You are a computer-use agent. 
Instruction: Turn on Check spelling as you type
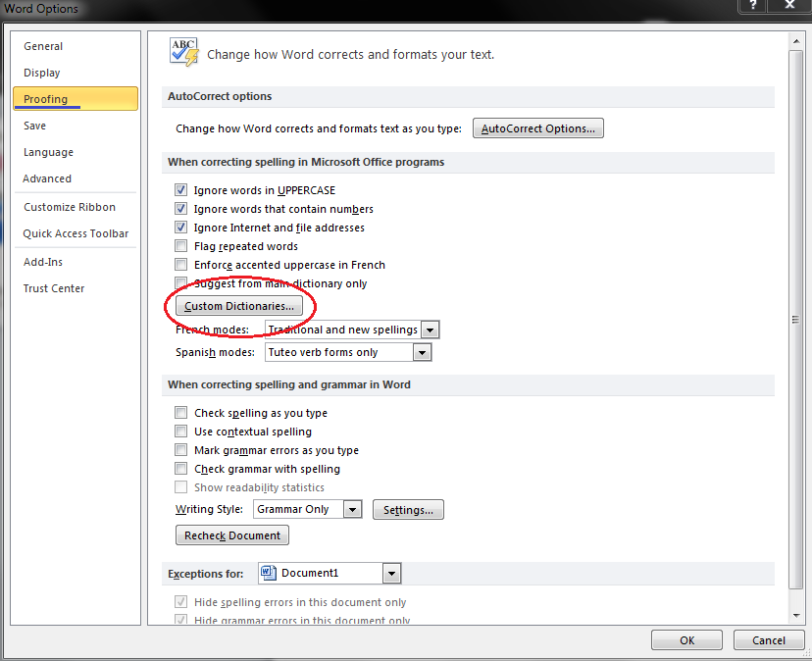tap(180, 413)
